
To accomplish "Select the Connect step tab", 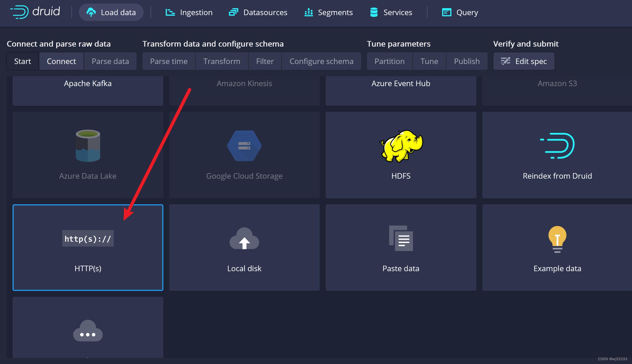I will click(61, 61).
